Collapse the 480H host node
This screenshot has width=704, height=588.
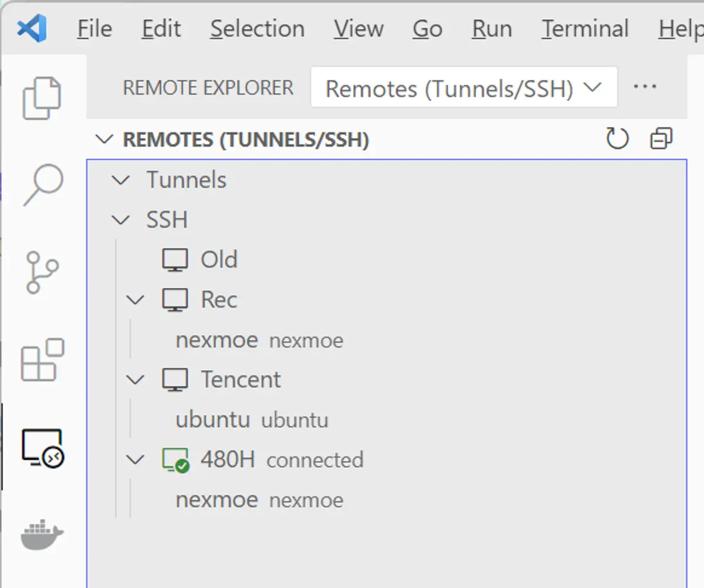point(135,459)
